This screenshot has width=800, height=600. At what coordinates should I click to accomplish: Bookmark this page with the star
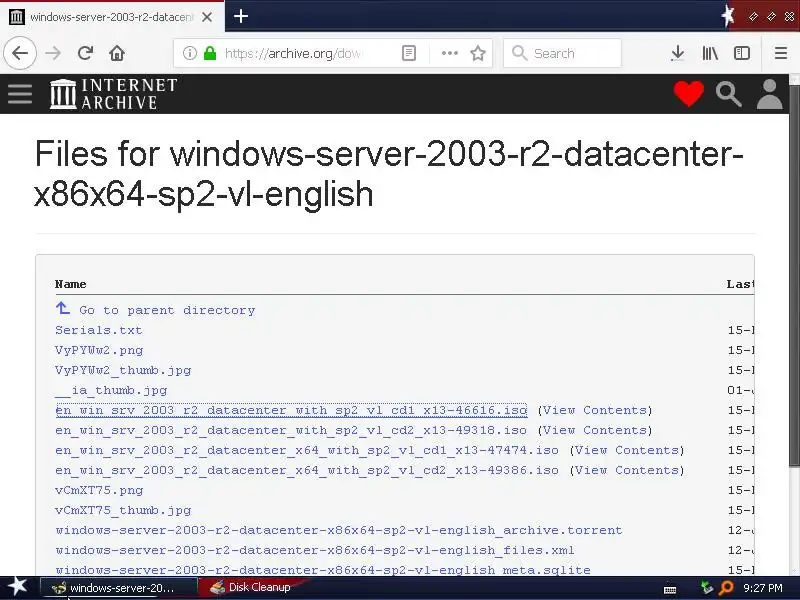point(478,53)
